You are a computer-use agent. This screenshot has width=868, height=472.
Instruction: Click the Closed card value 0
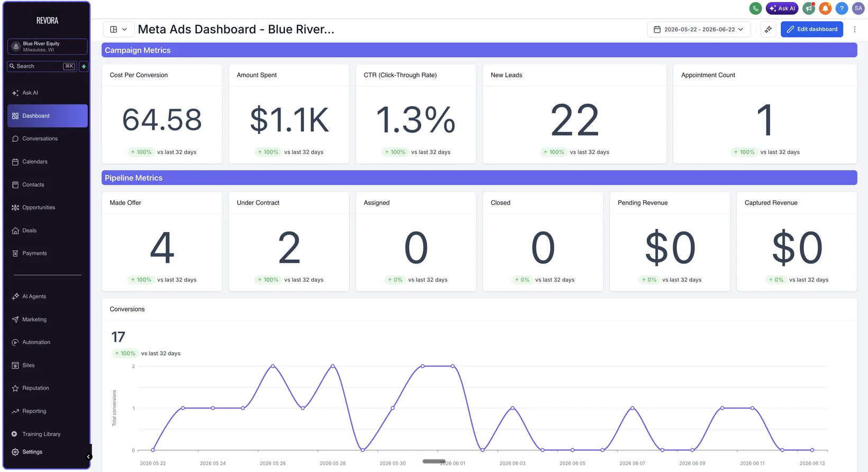tap(543, 247)
